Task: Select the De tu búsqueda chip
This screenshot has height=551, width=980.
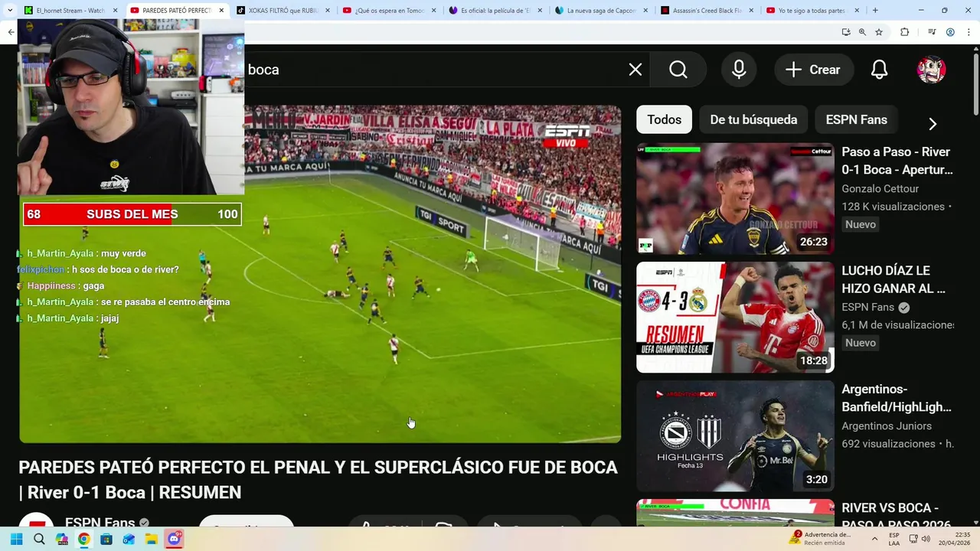Action: (x=753, y=119)
